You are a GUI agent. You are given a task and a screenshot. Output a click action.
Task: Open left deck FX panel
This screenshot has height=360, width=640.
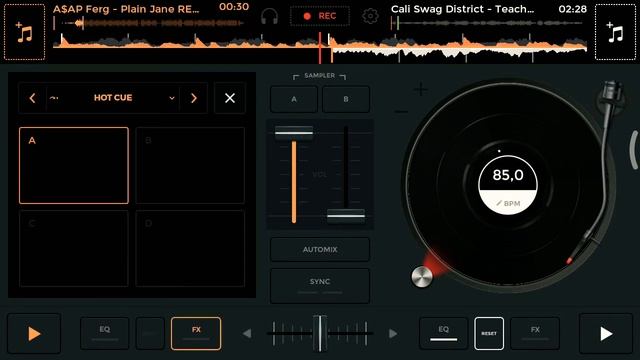196,333
